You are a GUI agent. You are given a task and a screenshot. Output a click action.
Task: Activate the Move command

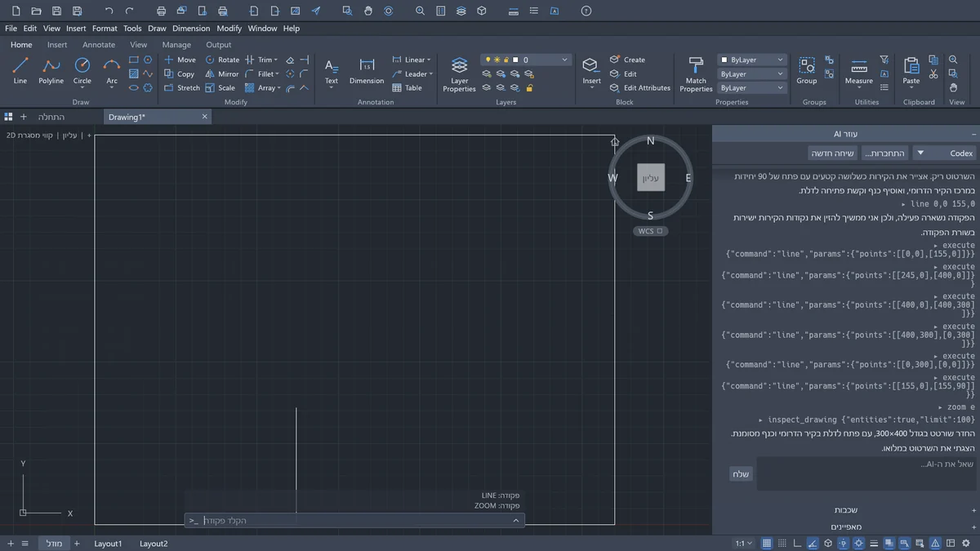point(180,60)
